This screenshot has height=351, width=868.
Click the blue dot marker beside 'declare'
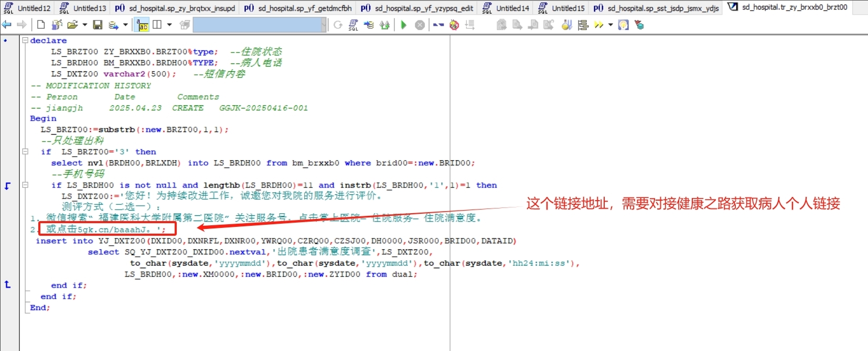(x=5, y=40)
